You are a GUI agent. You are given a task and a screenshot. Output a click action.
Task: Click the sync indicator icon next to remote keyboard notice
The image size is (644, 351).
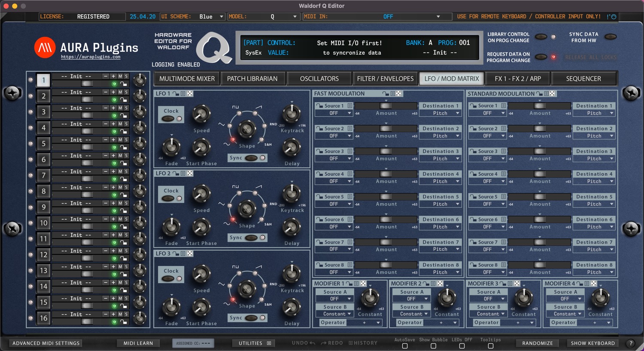[614, 17]
